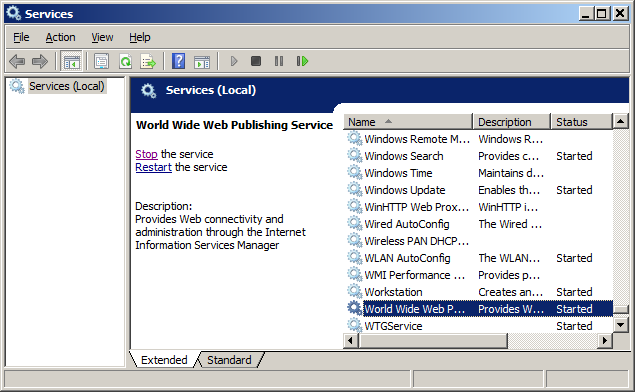Click gear icon beside Wireless PAN DHCP... row
This screenshot has width=635, height=392.
[x=354, y=241]
